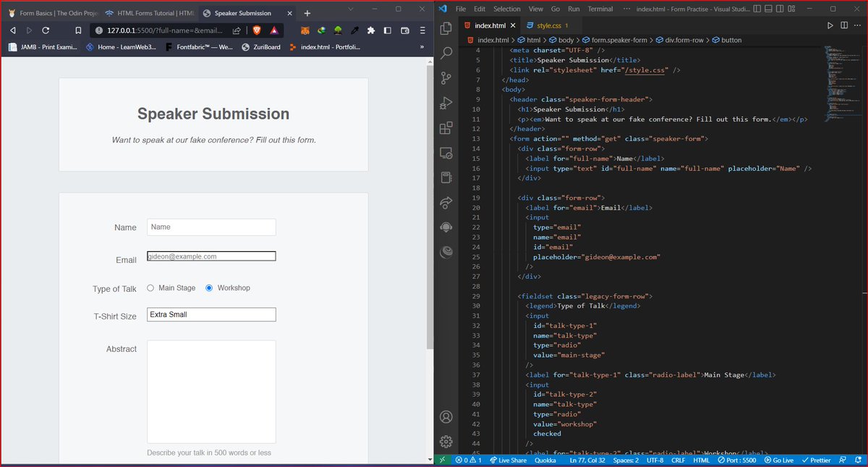Viewport: 868px width, 467px height.
Task: Open the Search view in VS Code
Action: [446, 53]
